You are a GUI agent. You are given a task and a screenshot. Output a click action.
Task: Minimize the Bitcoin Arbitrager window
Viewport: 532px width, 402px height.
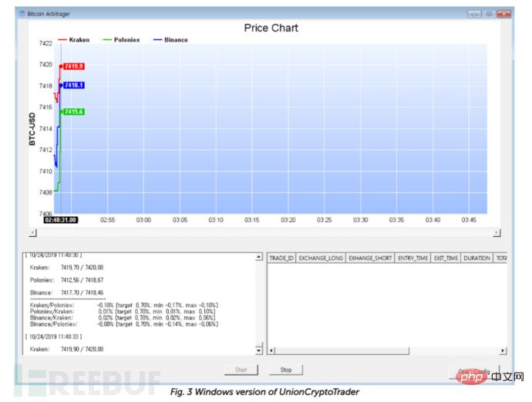pos(474,14)
